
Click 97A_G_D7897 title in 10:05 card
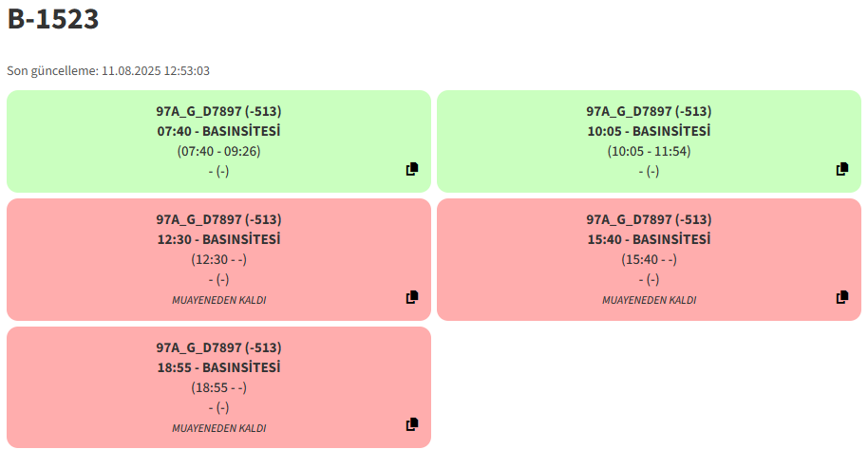click(649, 111)
